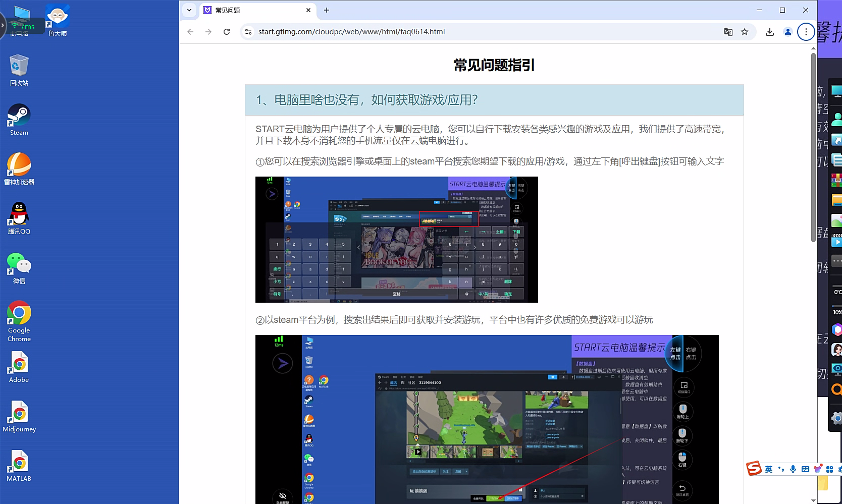The width and height of the screenshot is (842, 504).
Task: Click step ① text about searching Steam
Action: click(x=490, y=161)
